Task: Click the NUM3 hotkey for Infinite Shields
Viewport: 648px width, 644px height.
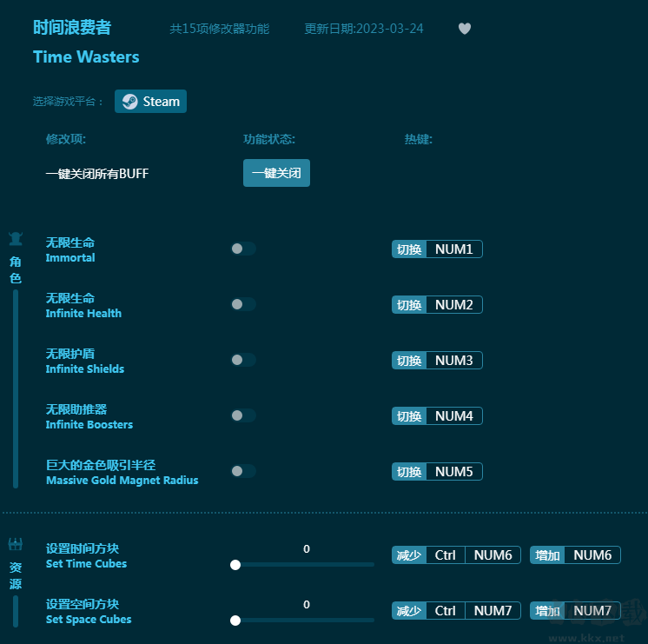Action: [453, 361]
